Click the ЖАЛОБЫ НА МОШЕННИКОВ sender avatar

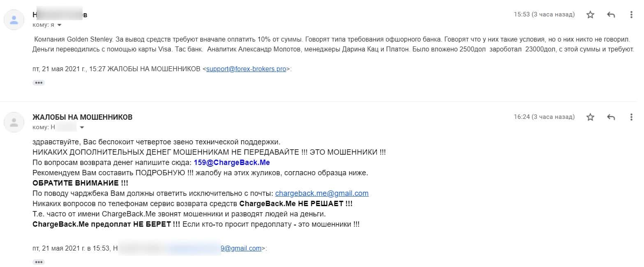click(x=14, y=122)
